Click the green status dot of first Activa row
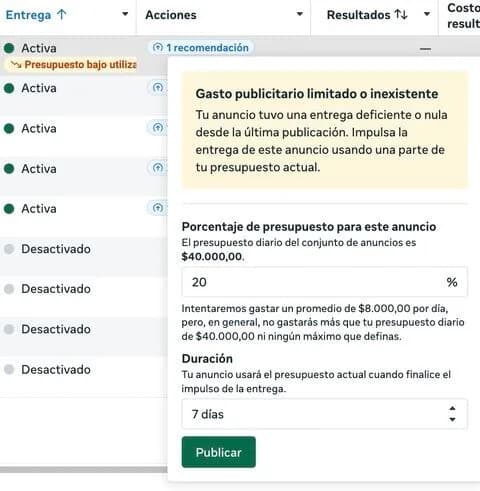Screen dimensions: 480x491 point(9,48)
